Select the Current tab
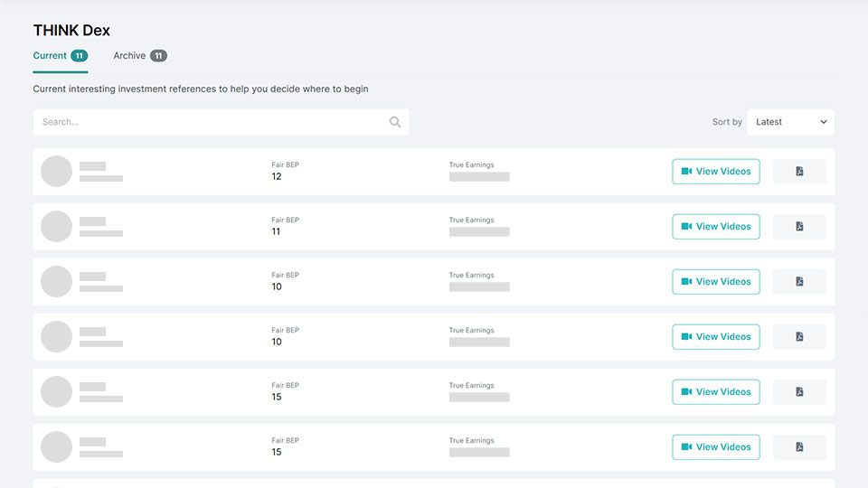 [x=60, y=56]
